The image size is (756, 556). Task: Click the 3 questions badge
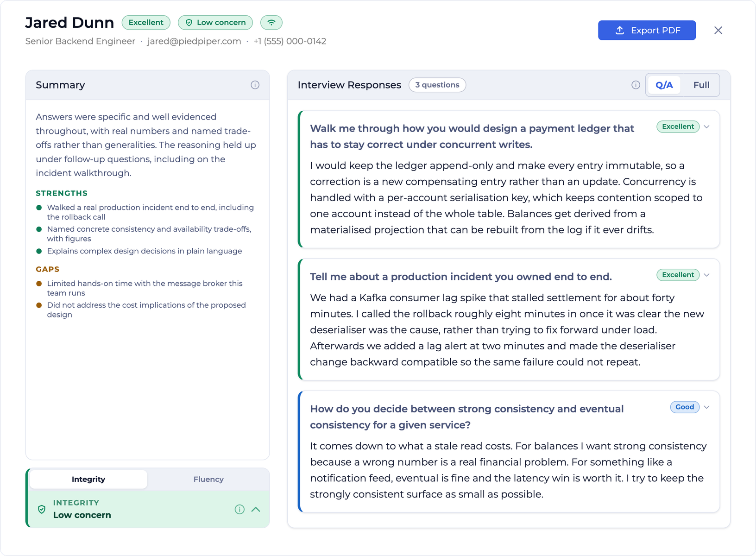(x=437, y=85)
